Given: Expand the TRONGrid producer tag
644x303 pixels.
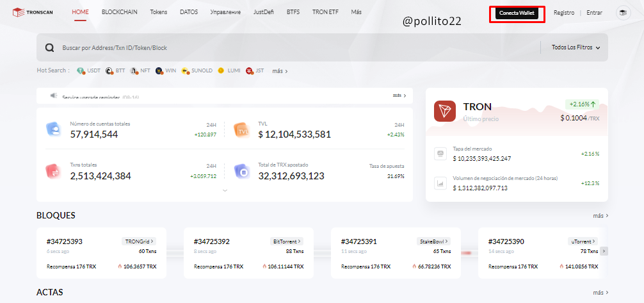Looking at the screenshot, I should click(139, 242).
